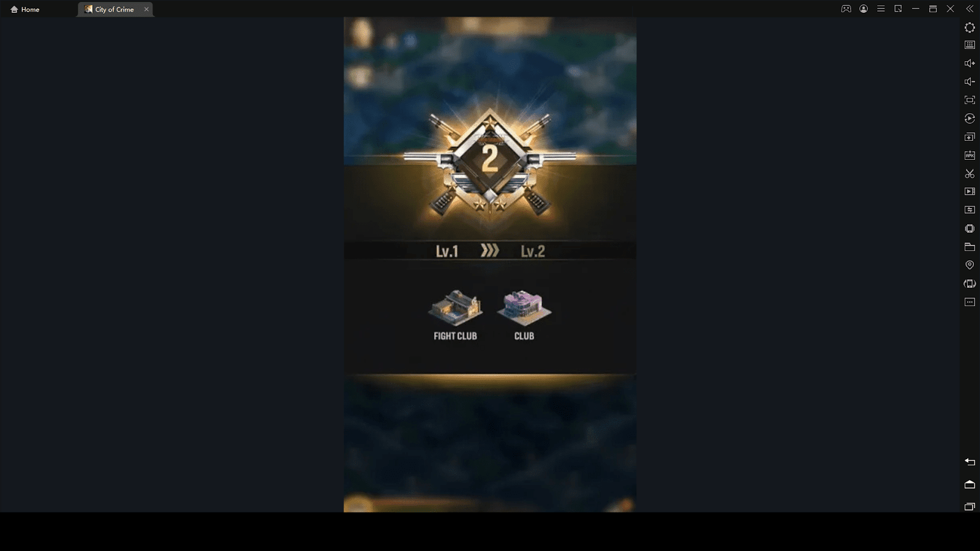Open the shared folder icon
Screen dimensions: 980x551
(x=970, y=247)
